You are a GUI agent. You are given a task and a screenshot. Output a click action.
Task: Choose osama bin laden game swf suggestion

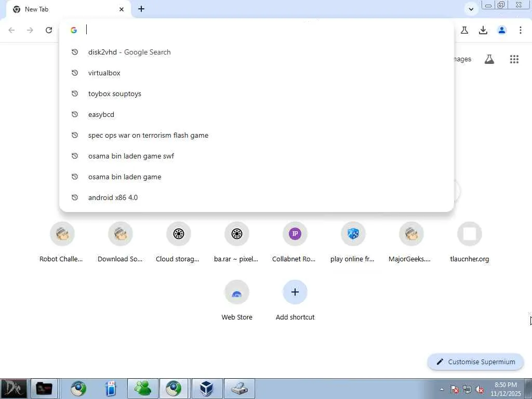point(256,156)
